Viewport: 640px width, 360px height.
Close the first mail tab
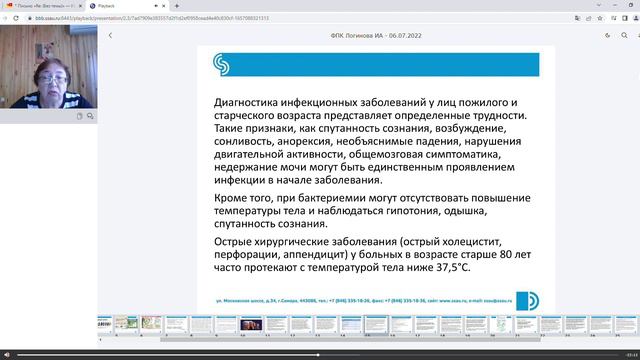tap(80, 6)
